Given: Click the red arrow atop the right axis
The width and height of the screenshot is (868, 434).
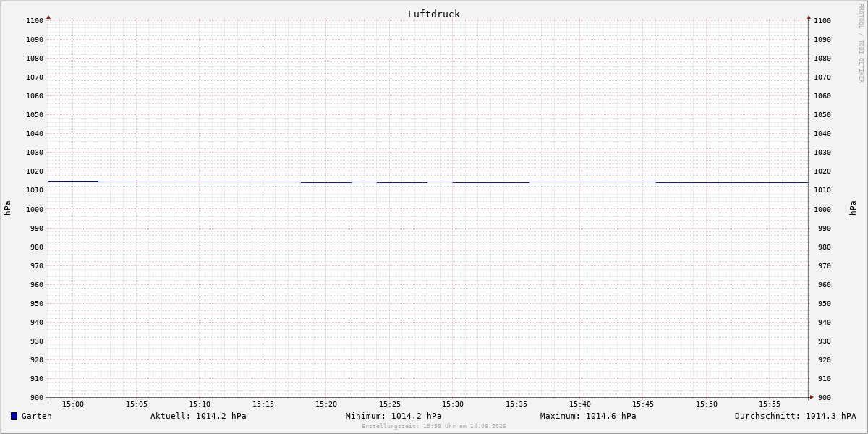Looking at the screenshot, I should (809, 17).
